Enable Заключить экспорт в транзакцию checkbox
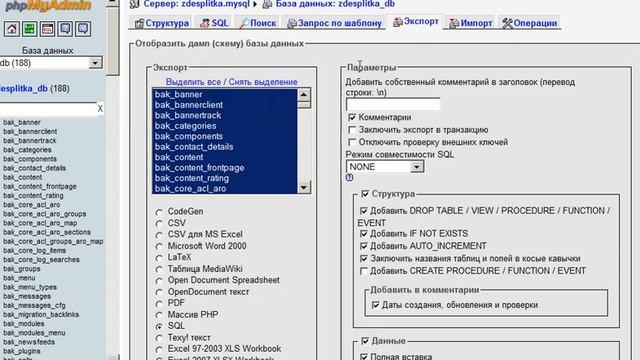This screenshot has width=640, height=360. [352, 130]
